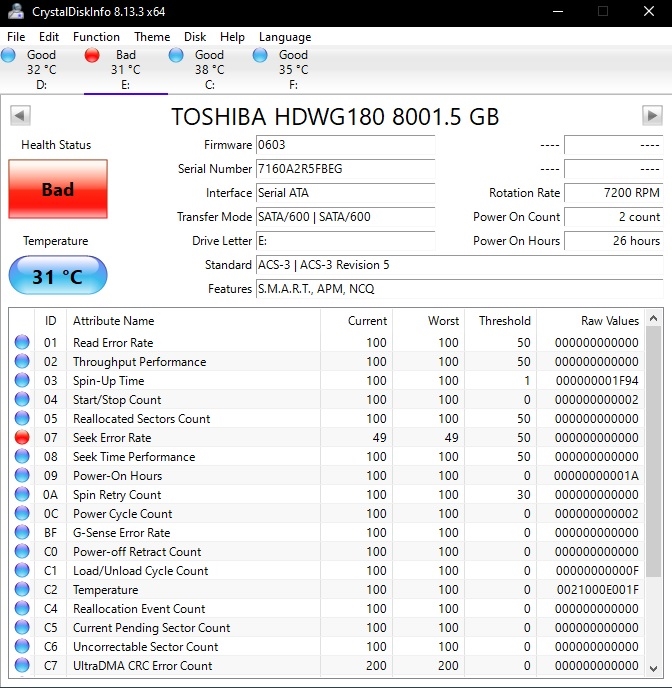Click raw value 0021000E001F

tap(597, 589)
